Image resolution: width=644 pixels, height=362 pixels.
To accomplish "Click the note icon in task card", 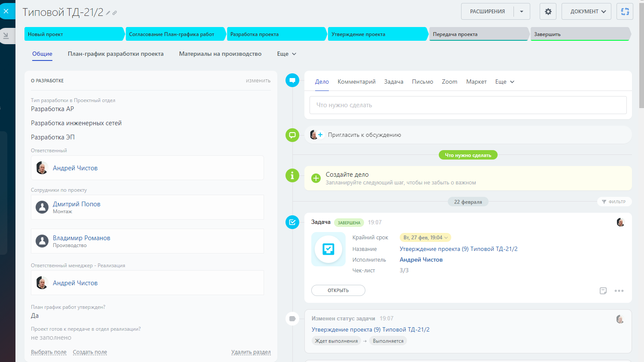I will pos(603,291).
